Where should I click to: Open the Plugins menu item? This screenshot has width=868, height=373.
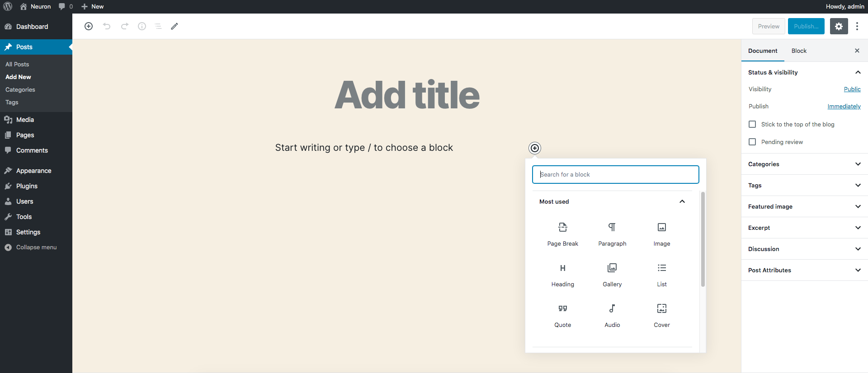tap(36, 186)
